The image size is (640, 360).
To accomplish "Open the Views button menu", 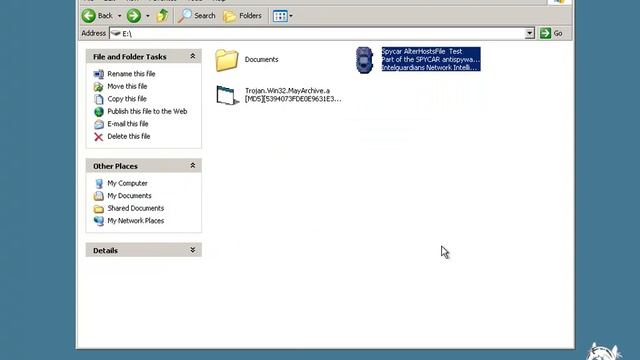I will 282,16.
